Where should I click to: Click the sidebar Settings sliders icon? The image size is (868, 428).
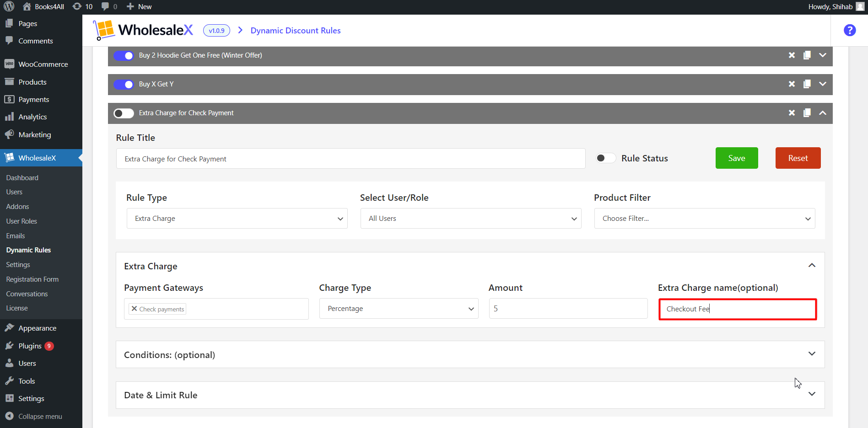pyautogui.click(x=9, y=398)
